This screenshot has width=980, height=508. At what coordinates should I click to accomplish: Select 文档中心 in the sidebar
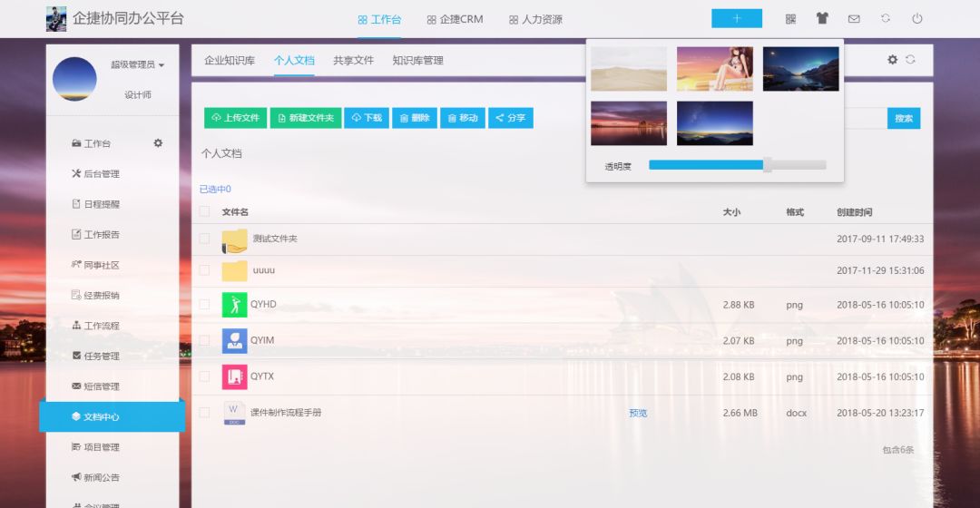point(112,416)
